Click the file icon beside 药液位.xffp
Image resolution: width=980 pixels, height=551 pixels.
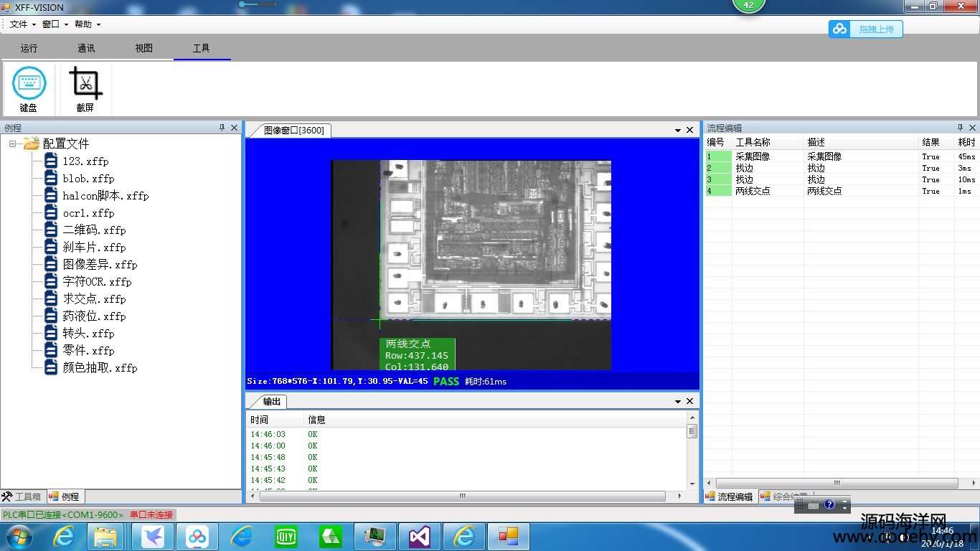coord(51,316)
